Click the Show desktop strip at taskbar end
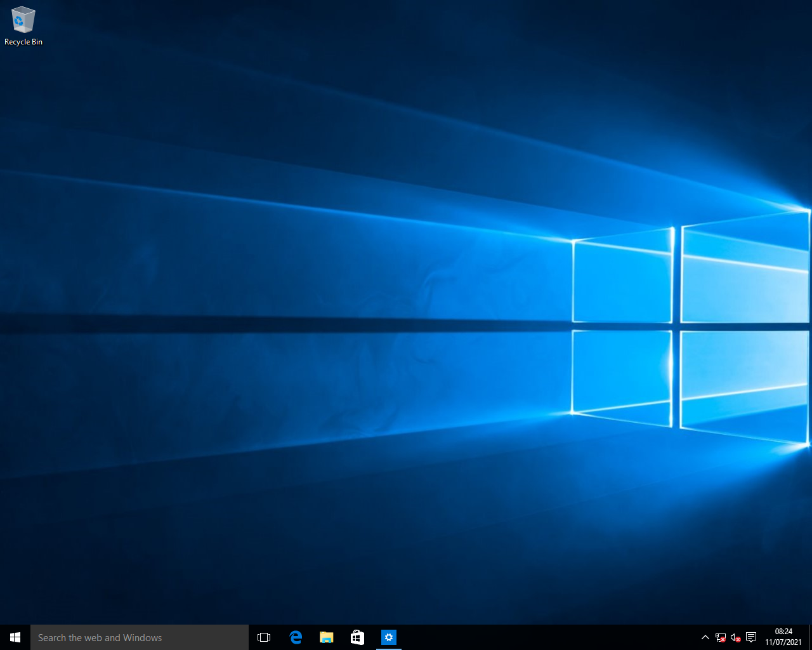Viewport: 812px width, 650px height. coord(810,637)
